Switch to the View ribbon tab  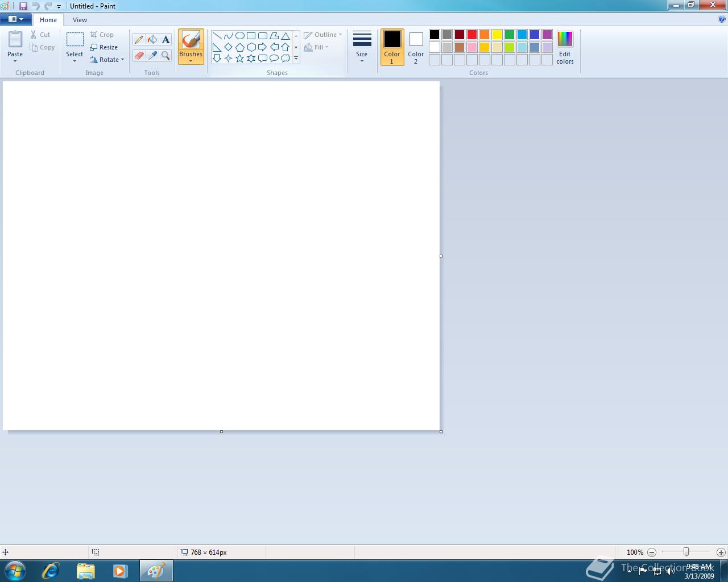click(x=80, y=20)
